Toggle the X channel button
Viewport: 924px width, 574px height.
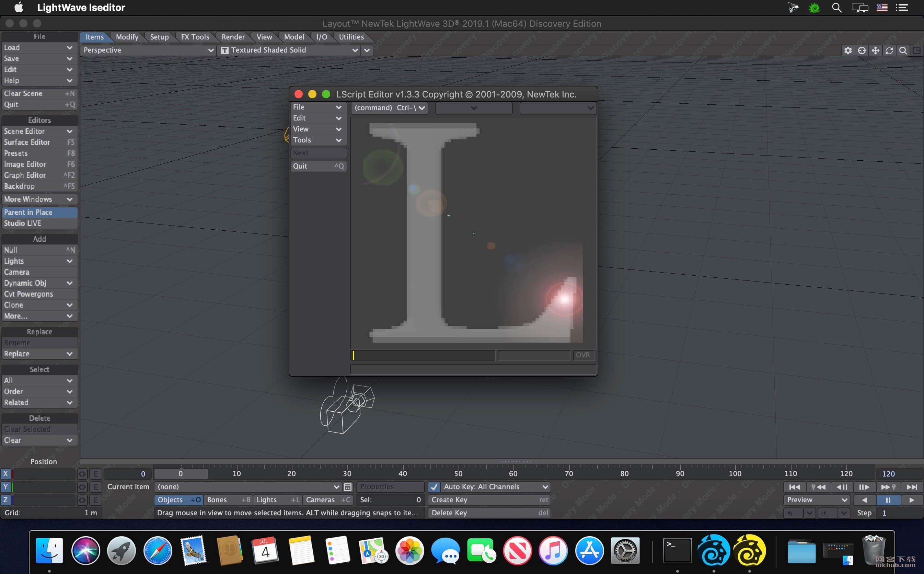click(6, 474)
